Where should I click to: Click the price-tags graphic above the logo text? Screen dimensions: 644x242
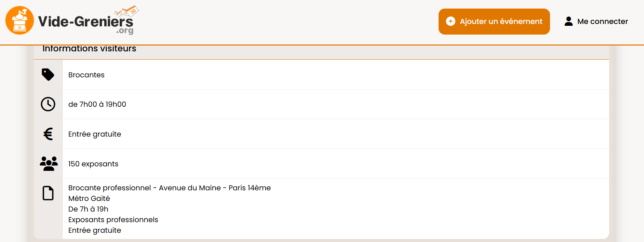tap(127, 11)
